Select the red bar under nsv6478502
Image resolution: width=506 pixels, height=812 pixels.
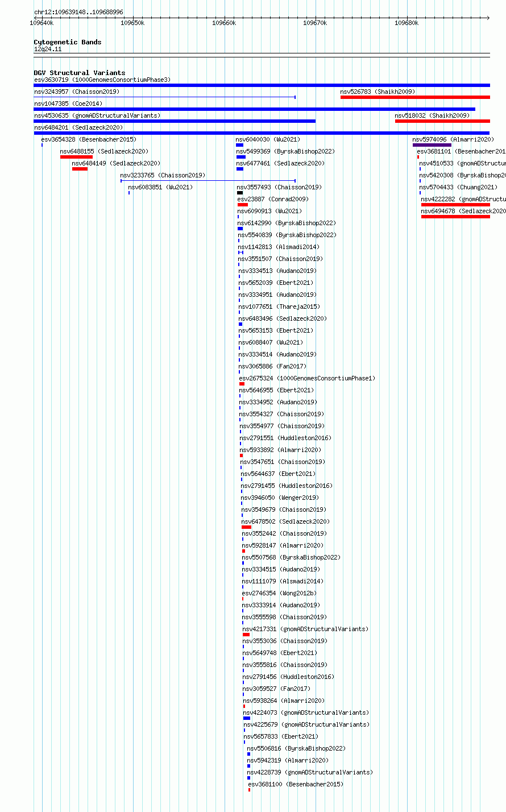[246, 527]
